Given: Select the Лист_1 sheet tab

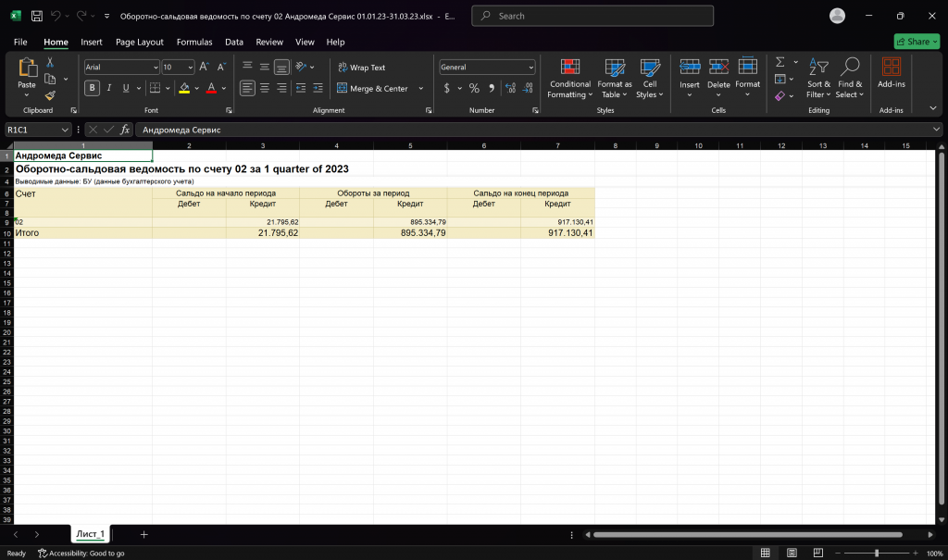Looking at the screenshot, I should coord(90,534).
